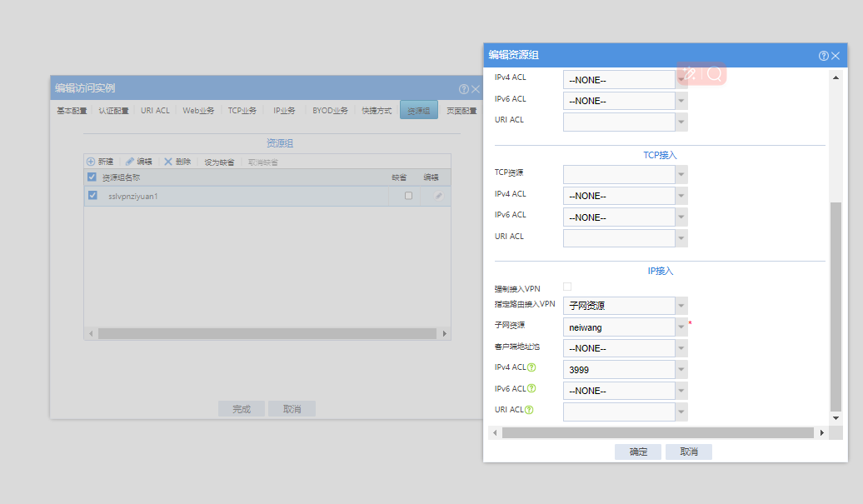The image size is (863, 504).
Task: Expand the top URI ACL dropdown
Action: (681, 122)
